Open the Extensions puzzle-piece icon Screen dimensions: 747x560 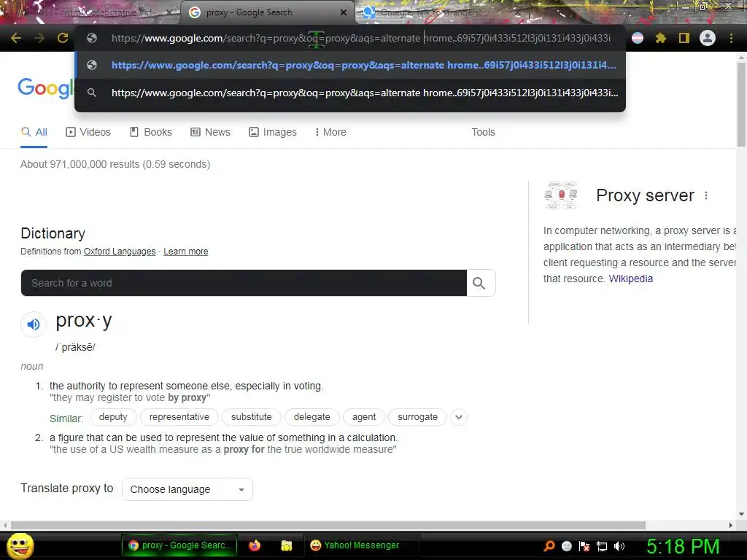click(661, 38)
